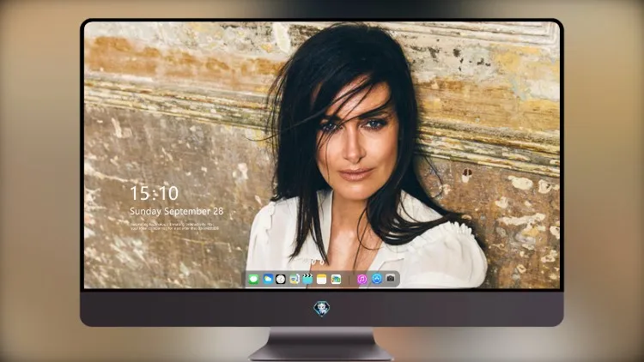Open the Clock app in the dock
The width and height of the screenshot is (644, 362).
pos(281,280)
